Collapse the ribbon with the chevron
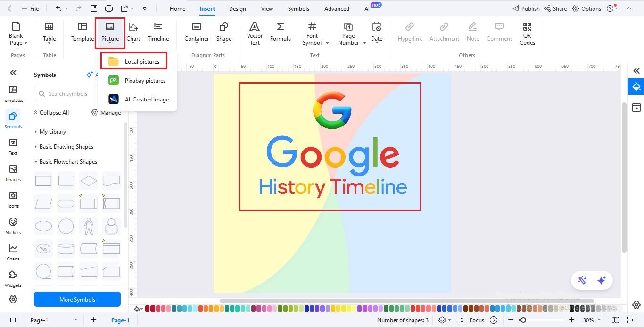 [629, 8]
